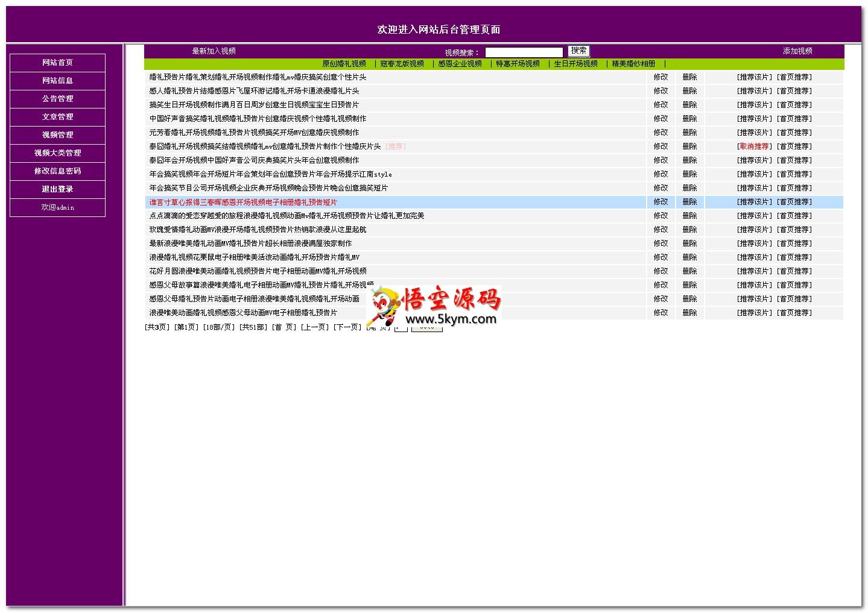The width and height of the screenshot is (868, 613).
Task: Click 删除 for 花好月圆浪漫唯美动画 row
Action: pos(689,271)
